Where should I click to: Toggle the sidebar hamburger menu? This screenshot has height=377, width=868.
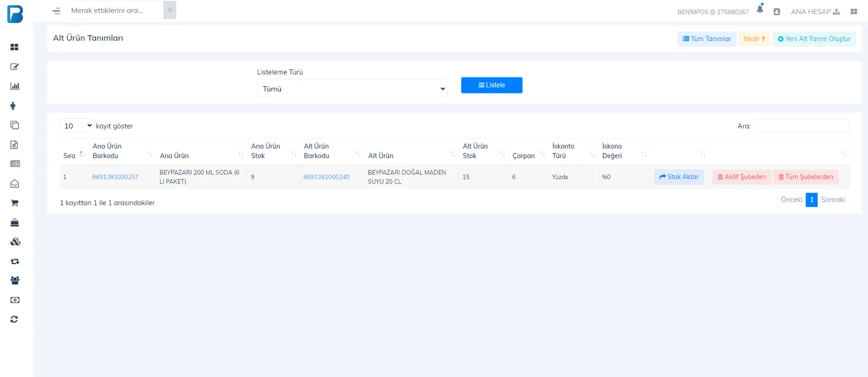(56, 11)
